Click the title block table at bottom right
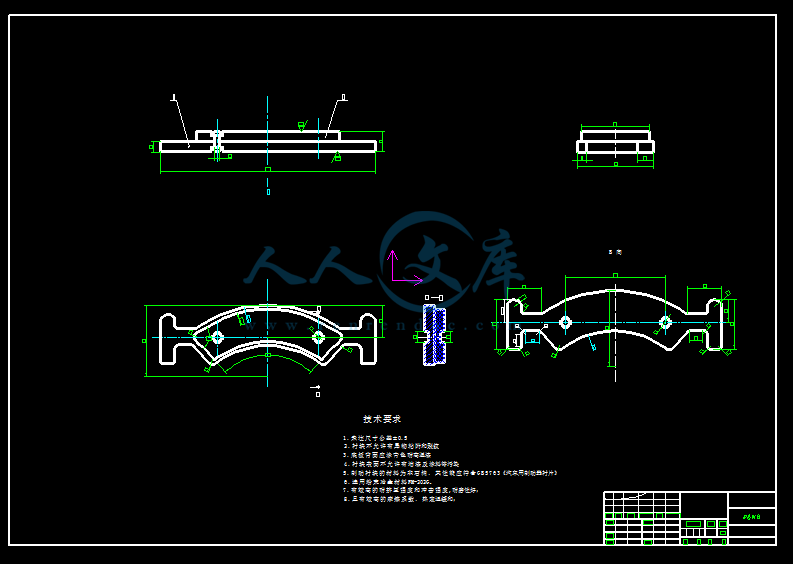This screenshot has height=564, width=793. coord(689,518)
